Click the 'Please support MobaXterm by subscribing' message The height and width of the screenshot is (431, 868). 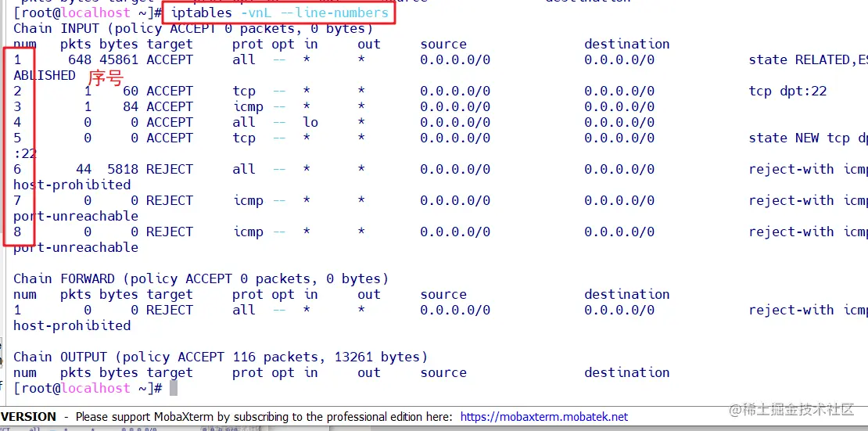click(264, 417)
